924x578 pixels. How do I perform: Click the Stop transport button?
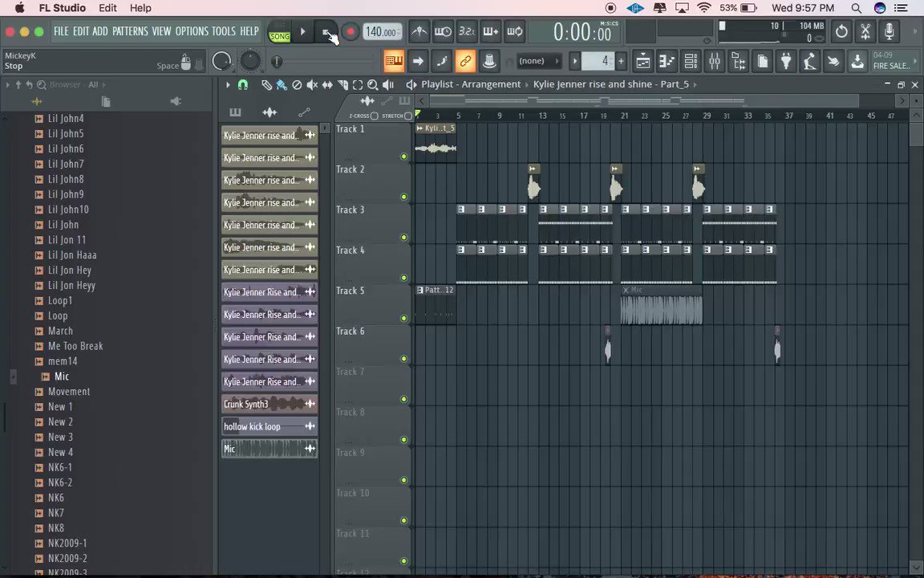pos(326,31)
